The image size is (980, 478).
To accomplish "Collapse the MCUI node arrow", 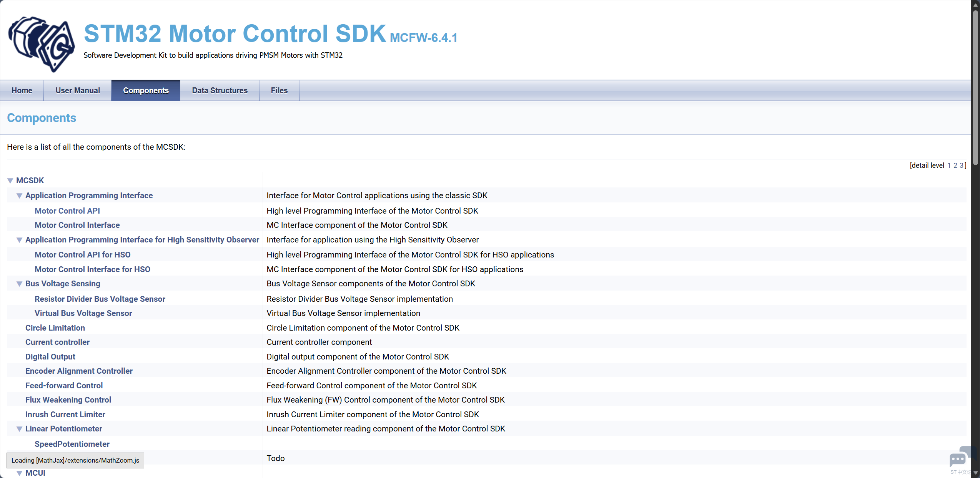I will [19, 473].
